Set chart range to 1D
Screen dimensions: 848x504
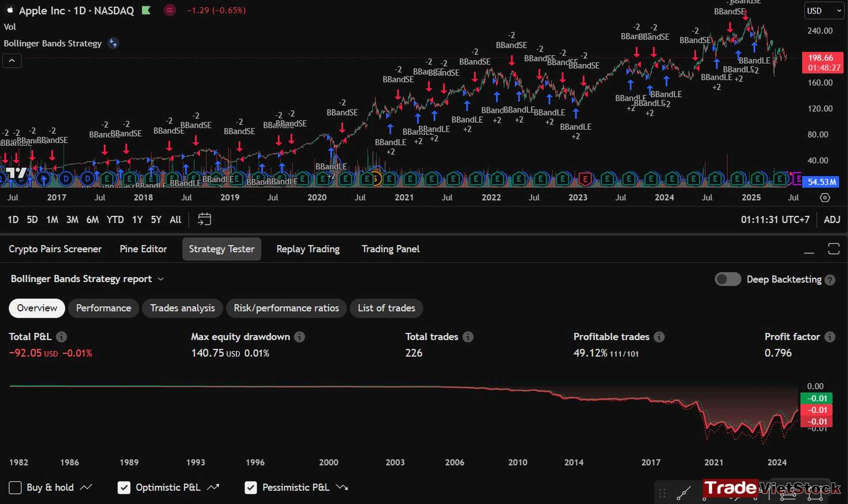point(13,220)
